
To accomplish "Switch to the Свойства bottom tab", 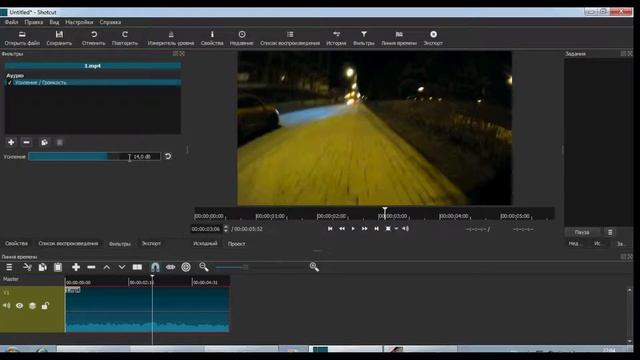I will pyautogui.click(x=16, y=243).
